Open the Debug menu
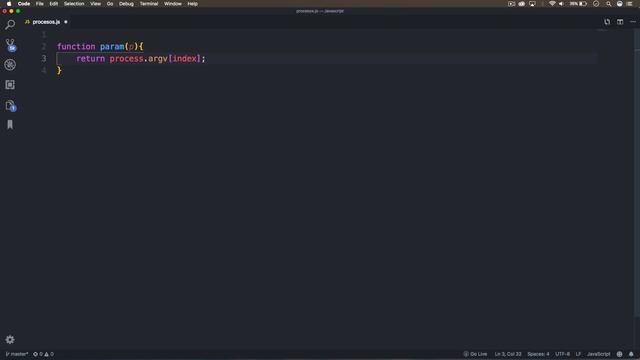The height and width of the screenshot is (360, 640). [x=126, y=4]
